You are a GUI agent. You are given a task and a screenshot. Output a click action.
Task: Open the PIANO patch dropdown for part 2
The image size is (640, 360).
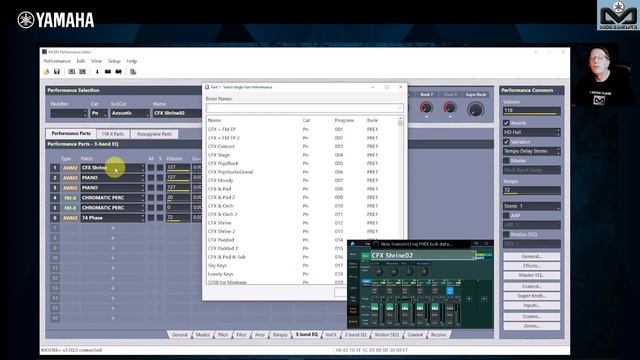[x=113, y=178]
